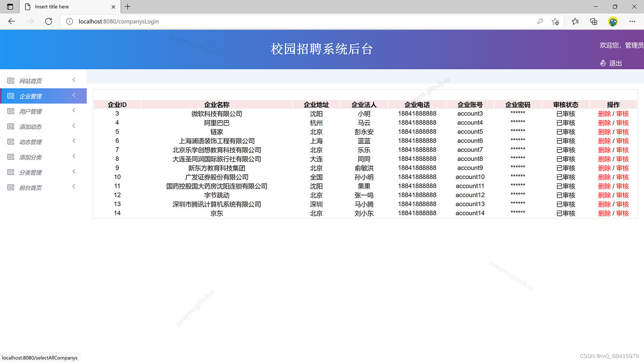Click the 添加分类 sidebar grid icon
The height and width of the screenshot is (362, 644).
(10, 157)
